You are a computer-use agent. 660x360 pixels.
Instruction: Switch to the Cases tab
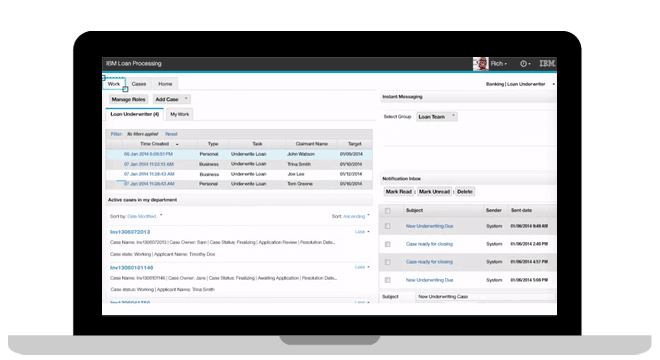tap(139, 84)
